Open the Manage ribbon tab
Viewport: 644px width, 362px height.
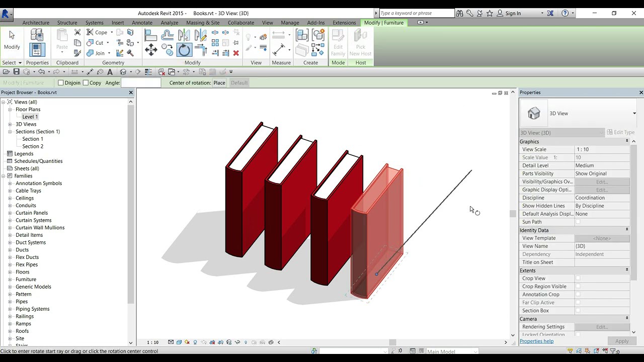(x=290, y=23)
